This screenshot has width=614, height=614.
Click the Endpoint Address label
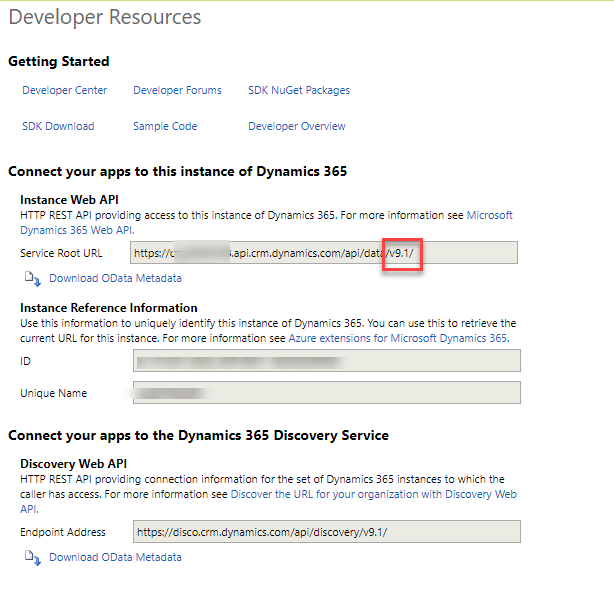tap(63, 532)
